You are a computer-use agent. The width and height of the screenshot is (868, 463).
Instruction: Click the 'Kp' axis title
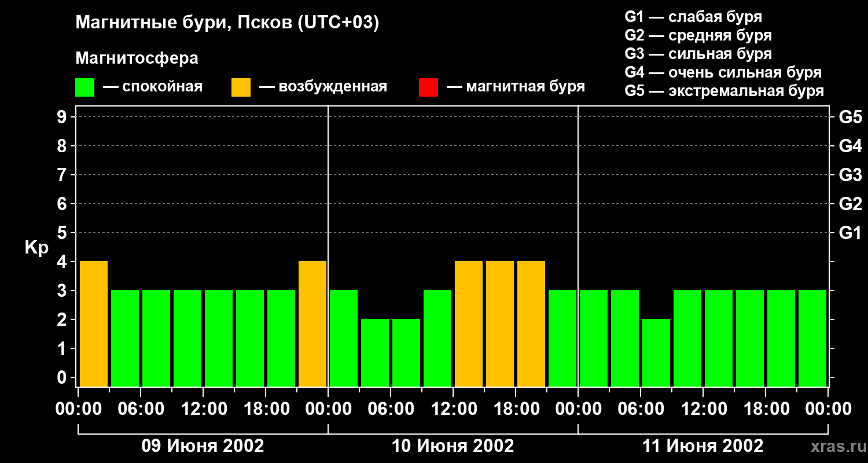(36, 248)
